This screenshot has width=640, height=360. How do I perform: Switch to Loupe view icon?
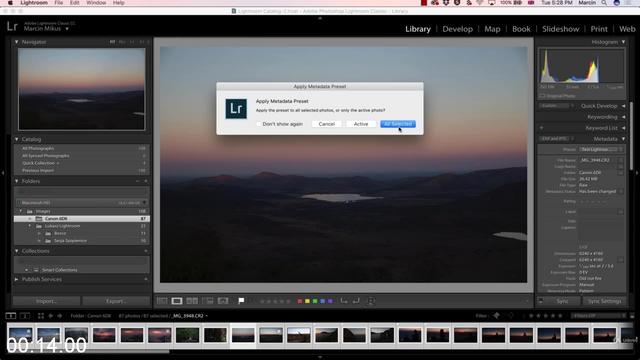pyautogui.click(x=177, y=301)
